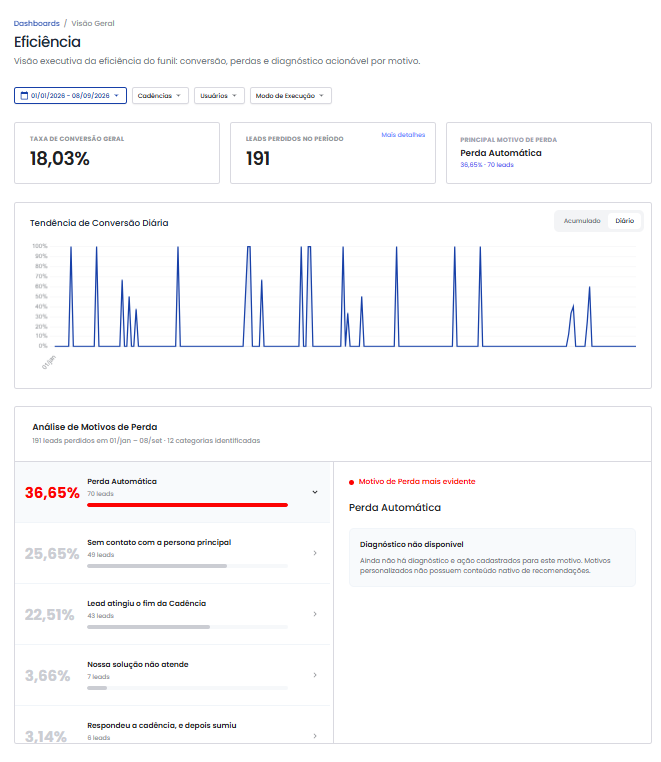661x762 pixels.
Task: Click the 191 leads perdidos summary subtitle
Action: tap(146, 441)
